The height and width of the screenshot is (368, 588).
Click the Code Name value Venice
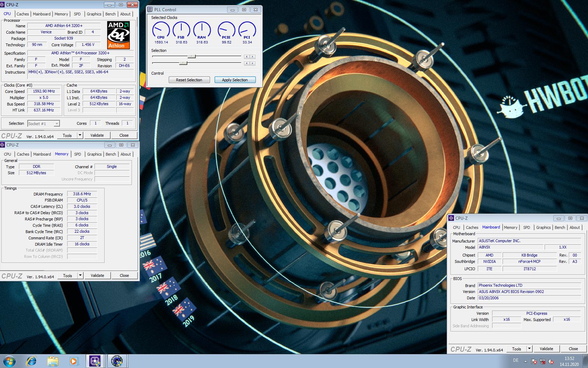coord(46,32)
